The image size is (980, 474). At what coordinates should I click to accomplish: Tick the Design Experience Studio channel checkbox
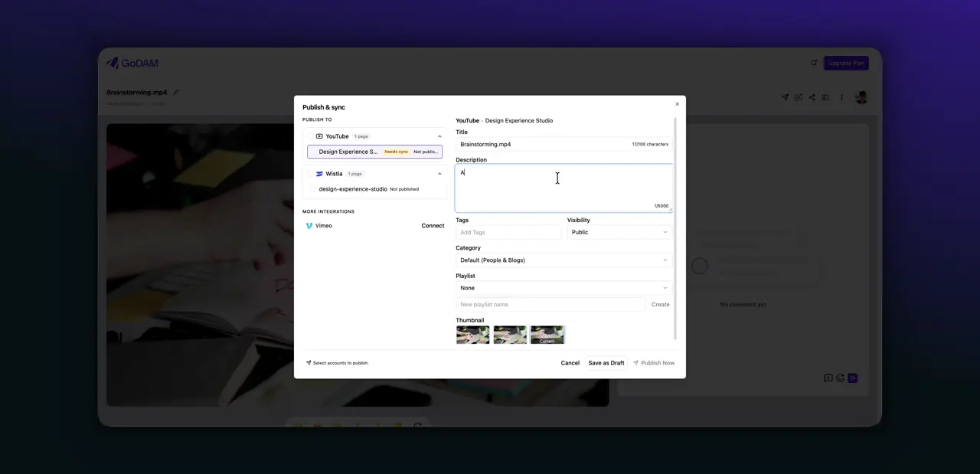tap(314, 152)
